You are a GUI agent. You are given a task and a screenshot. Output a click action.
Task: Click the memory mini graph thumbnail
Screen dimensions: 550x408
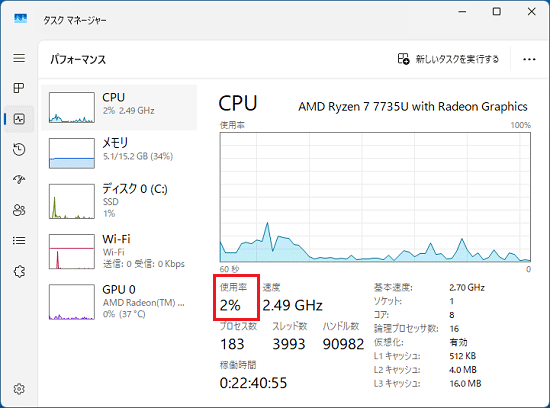(72, 153)
